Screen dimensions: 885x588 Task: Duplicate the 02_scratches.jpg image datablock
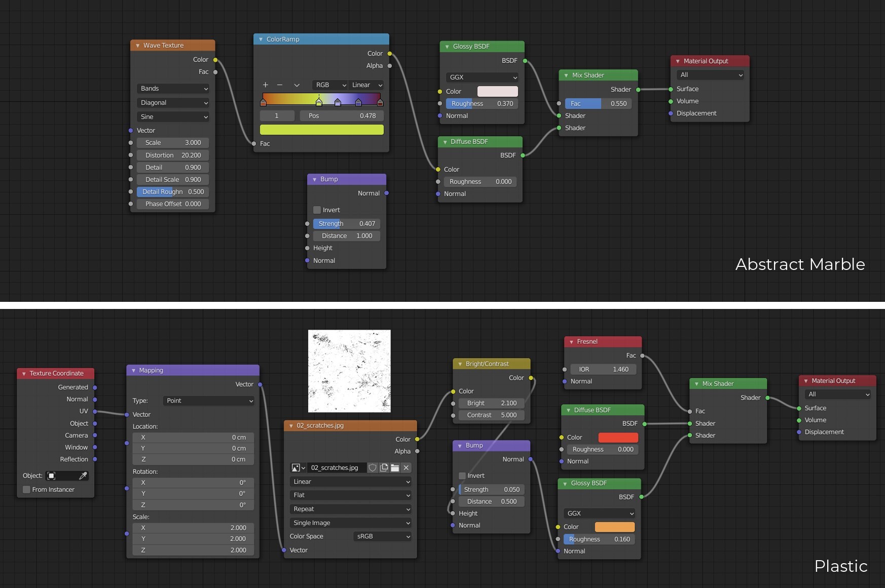click(384, 468)
